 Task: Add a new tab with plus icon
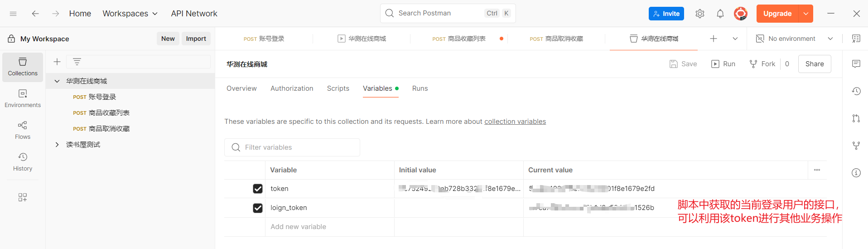(714, 39)
